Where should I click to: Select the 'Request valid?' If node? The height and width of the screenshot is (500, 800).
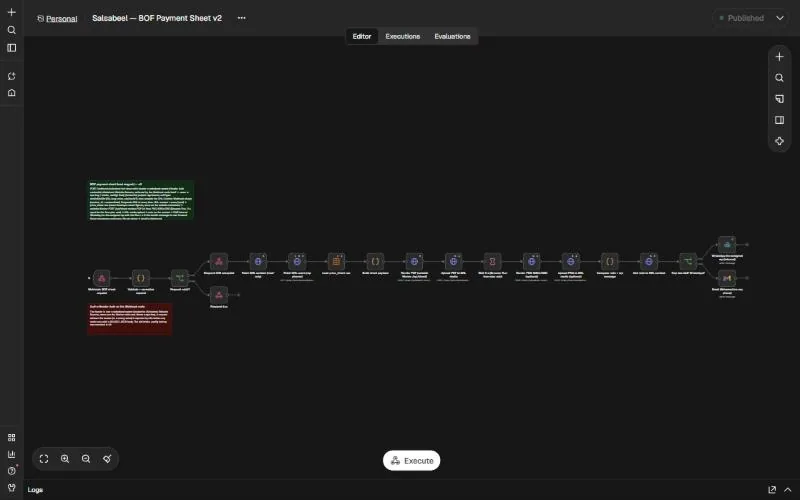[x=180, y=278]
